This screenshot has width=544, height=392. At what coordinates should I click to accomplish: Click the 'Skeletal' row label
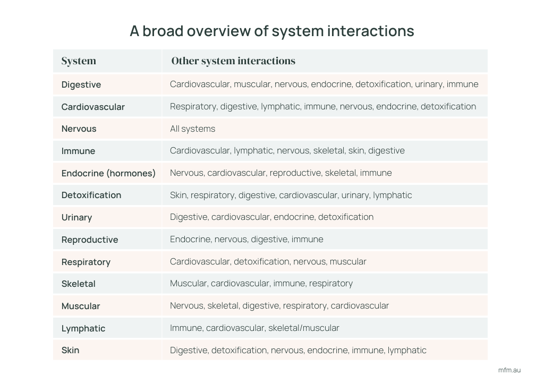coord(78,284)
